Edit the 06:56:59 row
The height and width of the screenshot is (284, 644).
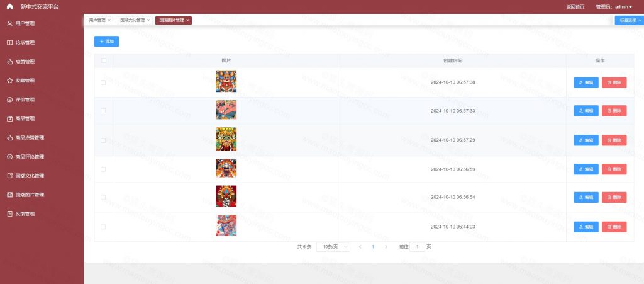click(586, 169)
